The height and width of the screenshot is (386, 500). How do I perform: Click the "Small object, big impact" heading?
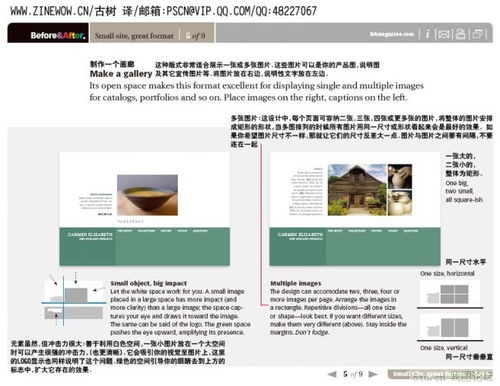pos(148,283)
